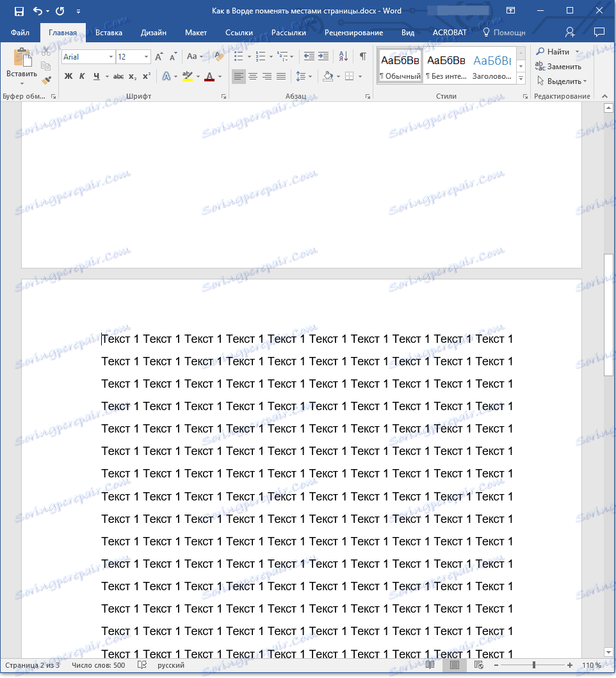Switch to the Вставка tab
Screen dimensions: 616x678
tap(109, 33)
